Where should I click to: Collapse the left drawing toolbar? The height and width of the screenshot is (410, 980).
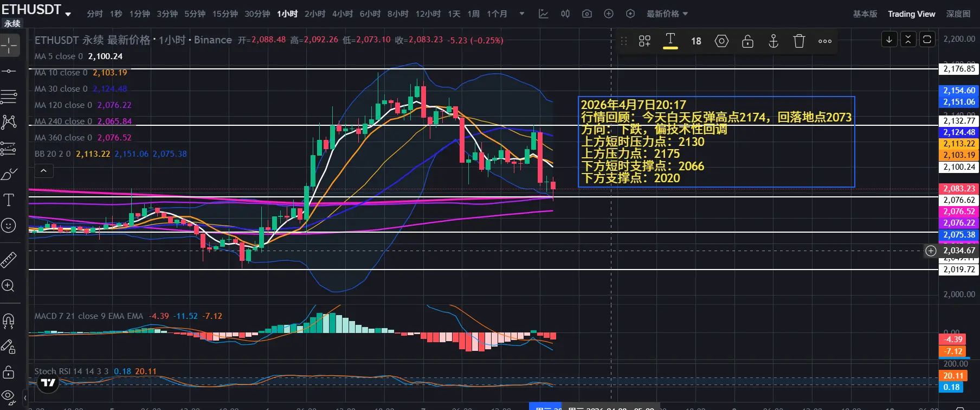[25, 398]
